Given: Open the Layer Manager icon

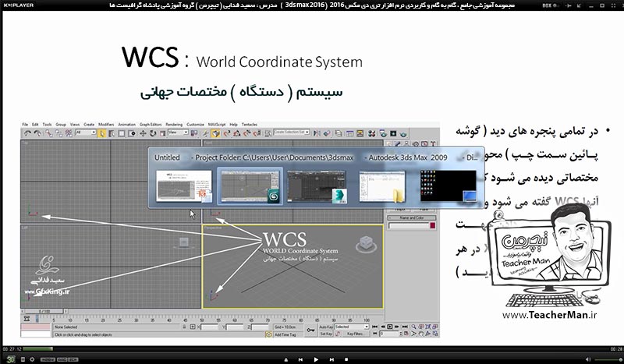Looking at the screenshot, I should click(339, 133).
